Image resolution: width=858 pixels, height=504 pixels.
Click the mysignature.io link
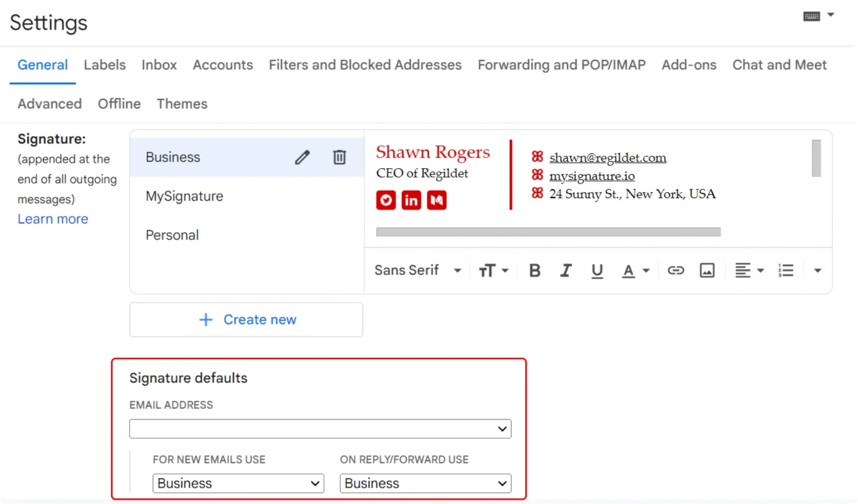[592, 176]
